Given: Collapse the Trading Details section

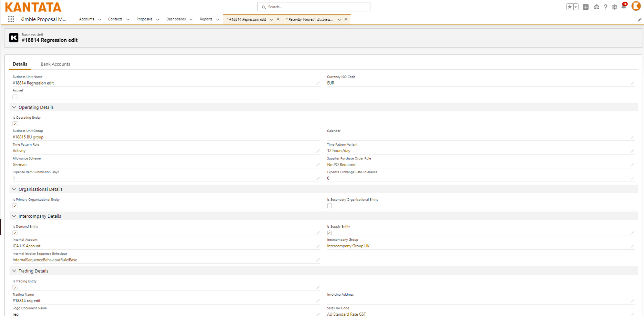Looking at the screenshot, I should click(x=14, y=271).
